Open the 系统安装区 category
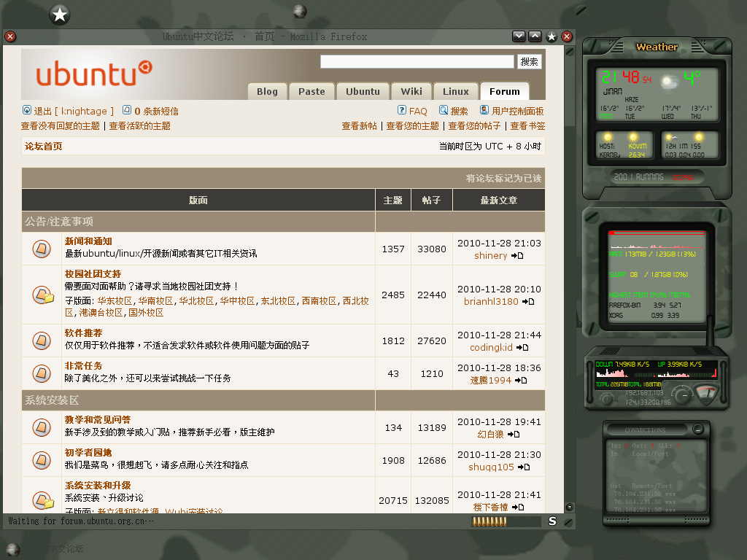 52,400
